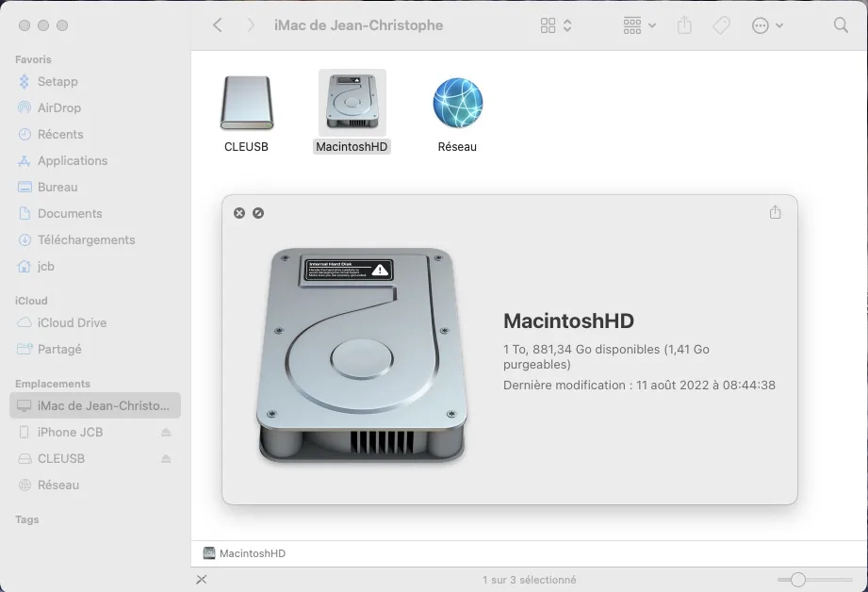Click the Quick Look circle-slash button
Image resolution: width=868 pixels, height=592 pixels.
[258, 213]
